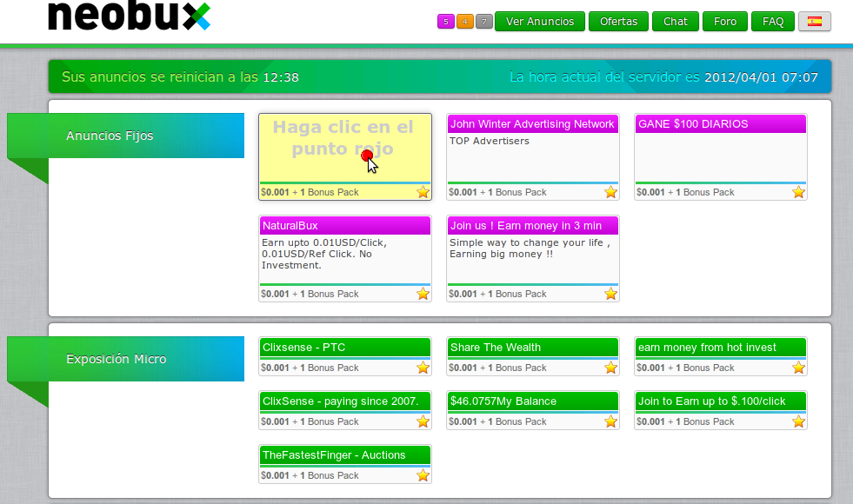The width and height of the screenshot is (853, 504).
Task: Click '$0.001 + 1 Bonus Pack' under NaturalBux
Action: click(x=310, y=294)
